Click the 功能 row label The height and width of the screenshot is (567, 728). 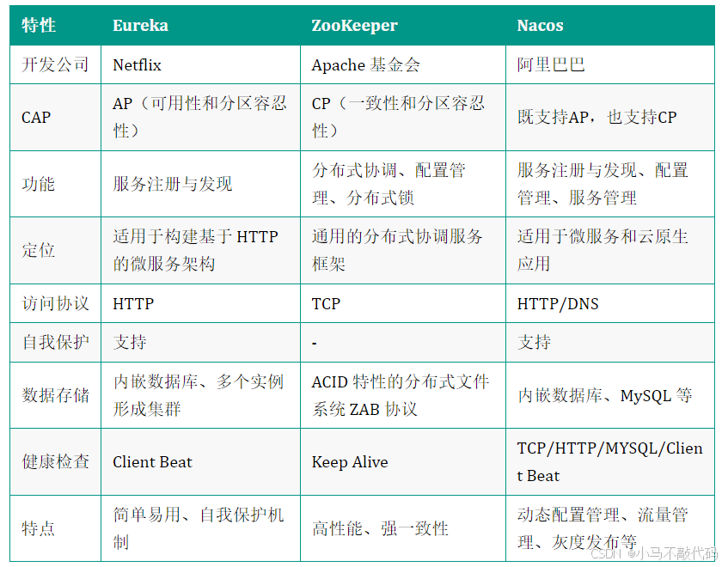click(x=56, y=184)
